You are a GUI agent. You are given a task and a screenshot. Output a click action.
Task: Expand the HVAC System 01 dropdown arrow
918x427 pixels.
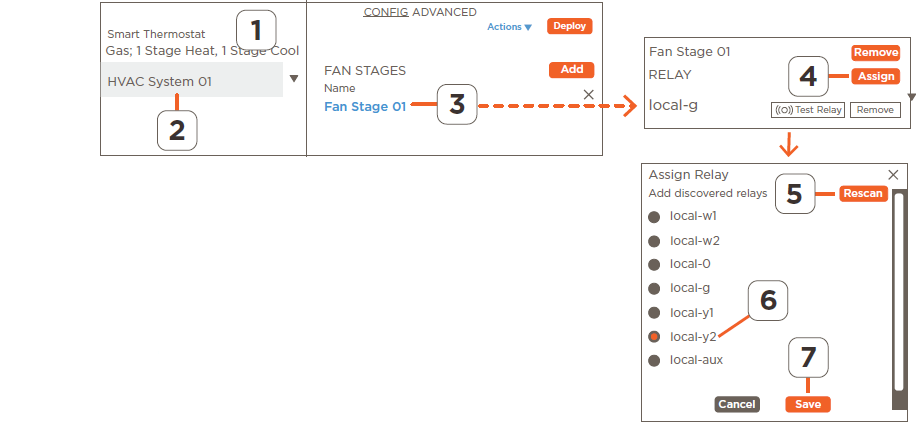(x=294, y=78)
